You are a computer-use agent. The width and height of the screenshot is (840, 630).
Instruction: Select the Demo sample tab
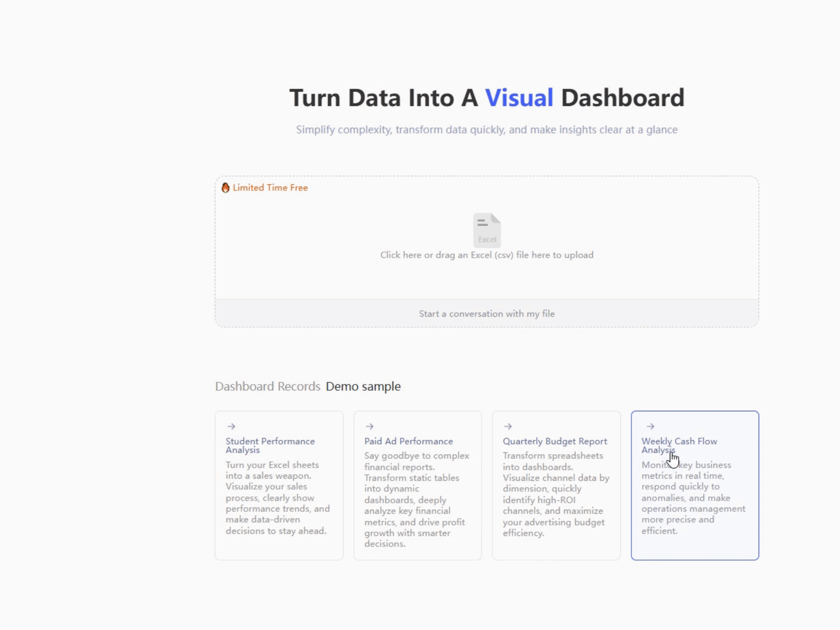[x=363, y=386]
